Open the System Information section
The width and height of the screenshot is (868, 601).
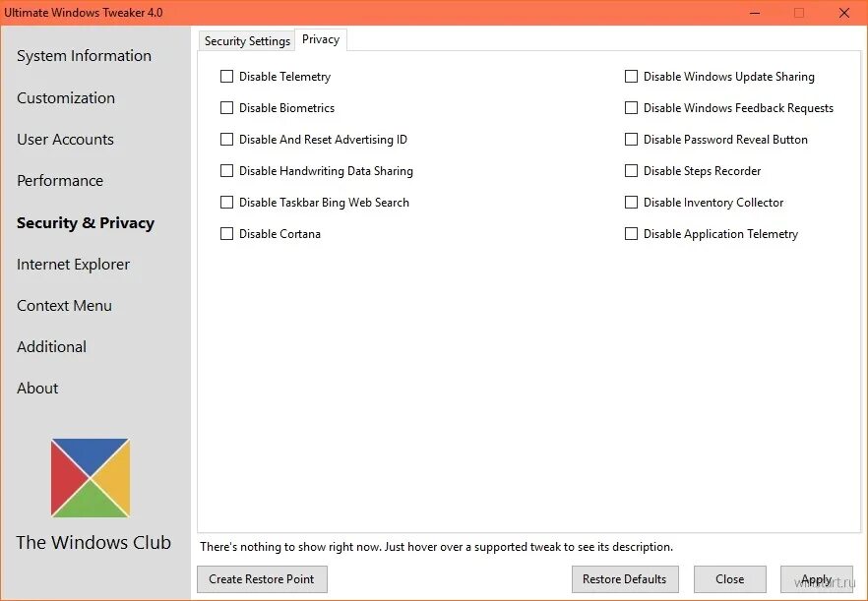[84, 56]
